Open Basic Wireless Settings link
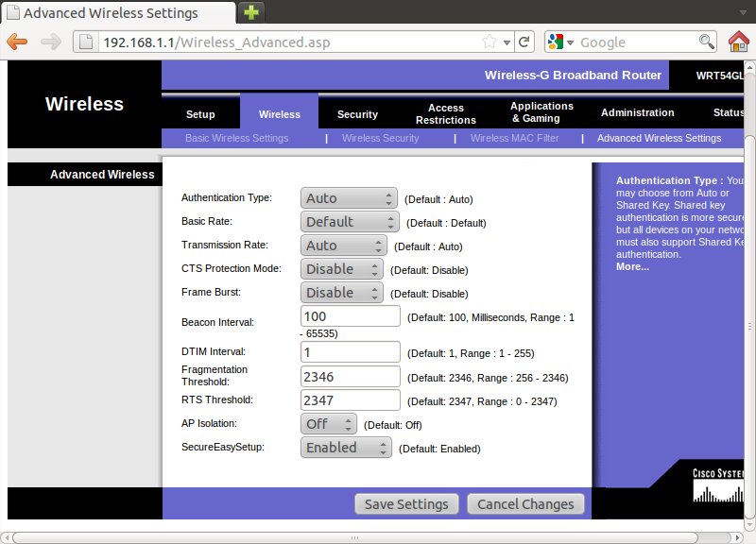Image resolution: width=756 pixels, height=544 pixels. pos(236,138)
